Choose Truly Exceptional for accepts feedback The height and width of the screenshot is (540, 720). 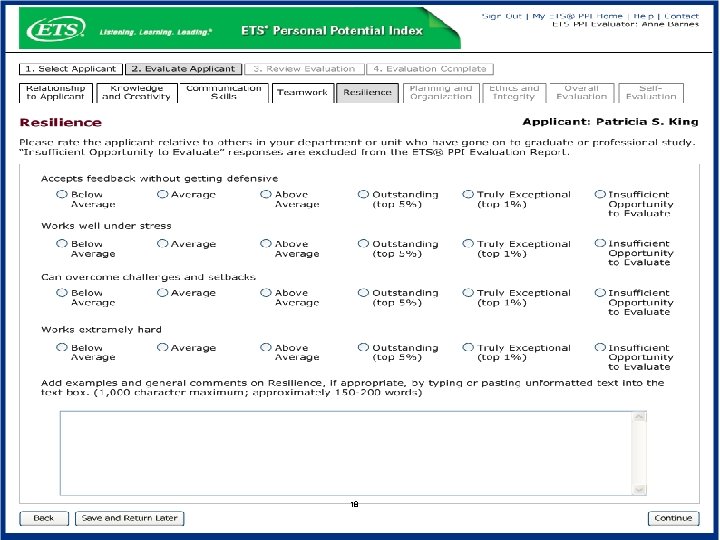point(468,194)
